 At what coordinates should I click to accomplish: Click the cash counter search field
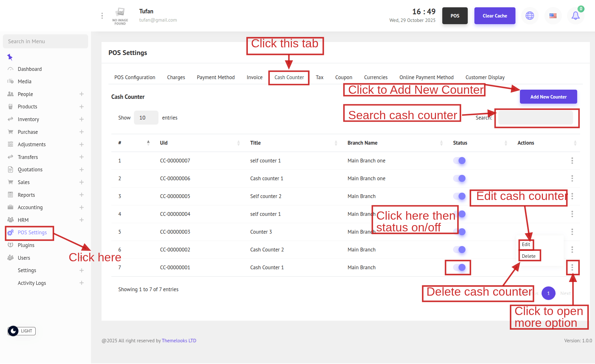pos(535,118)
